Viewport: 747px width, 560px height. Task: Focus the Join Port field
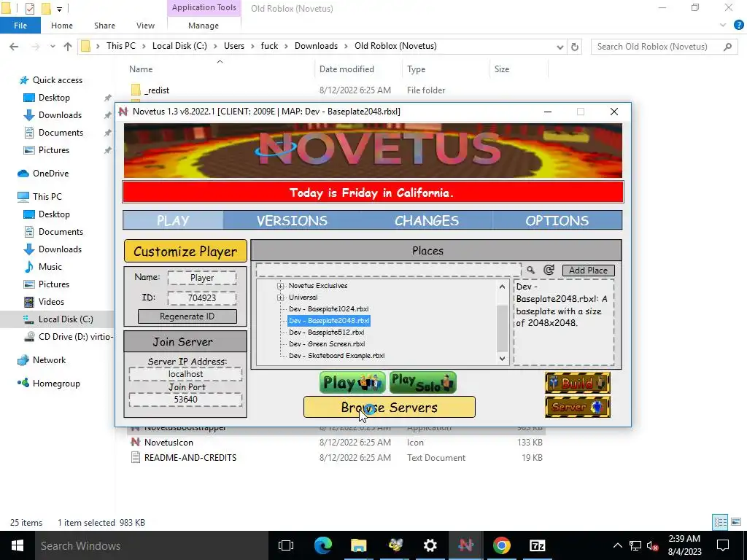click(x=185, y=400)
